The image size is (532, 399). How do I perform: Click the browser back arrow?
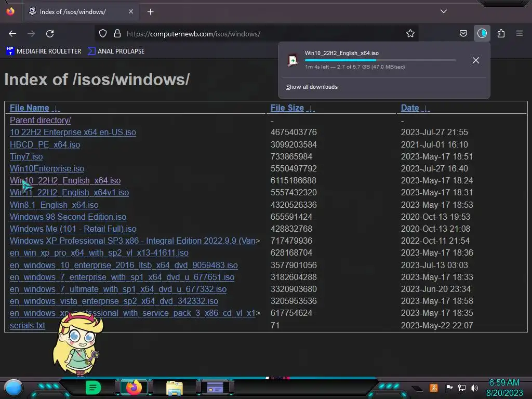12,34
